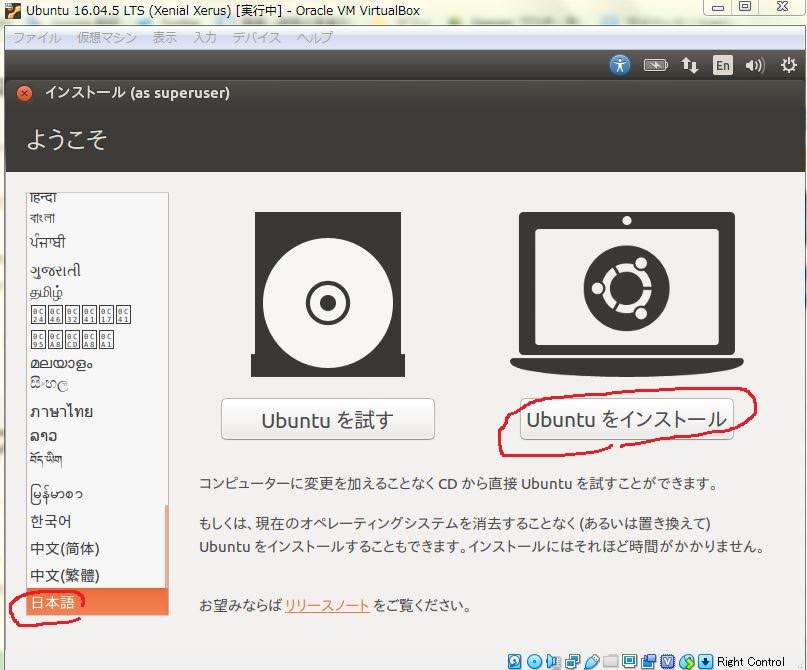Click the VirtualBox hard disk activity icon
The image size is (807, 670).
pyautogui.click(x=514, y=661)
